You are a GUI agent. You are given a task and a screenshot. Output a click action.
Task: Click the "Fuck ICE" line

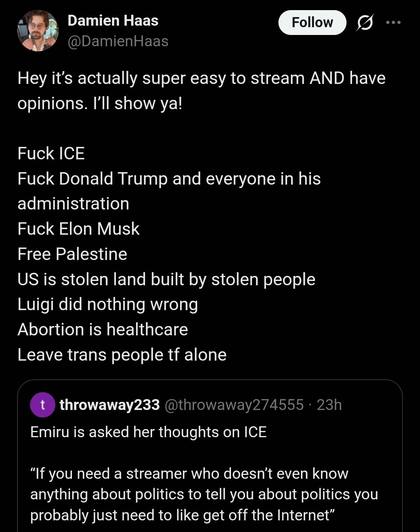click(x=51, y=153)
